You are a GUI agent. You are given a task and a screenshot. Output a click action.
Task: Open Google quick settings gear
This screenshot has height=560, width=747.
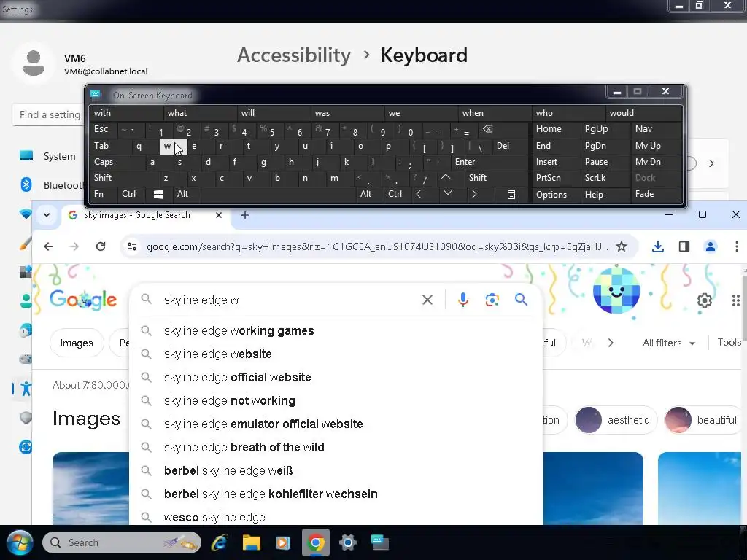[x=705, y=300]
